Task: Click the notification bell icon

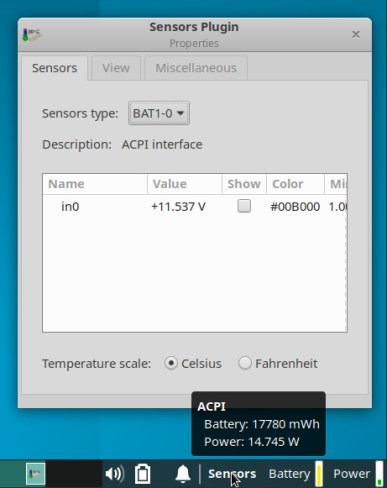Action: 183,474
